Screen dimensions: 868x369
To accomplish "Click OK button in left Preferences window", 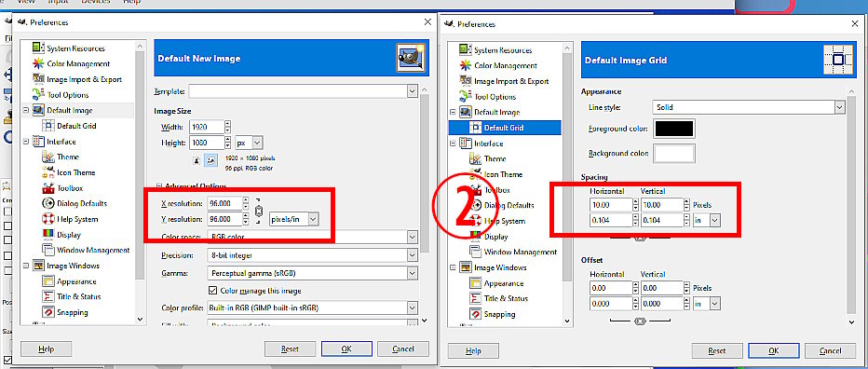I will (346, 349).
